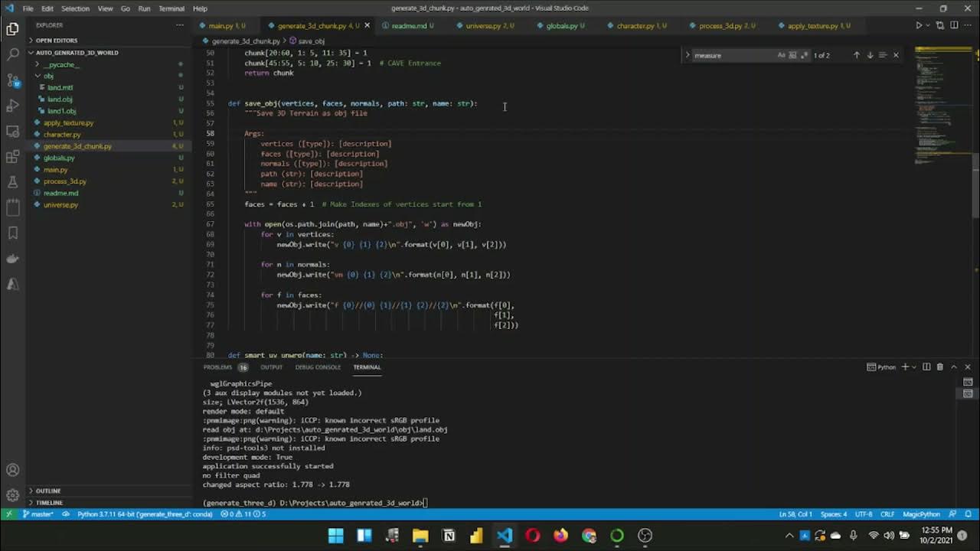Maximize terminal panel with up chevron

point(954,367)
